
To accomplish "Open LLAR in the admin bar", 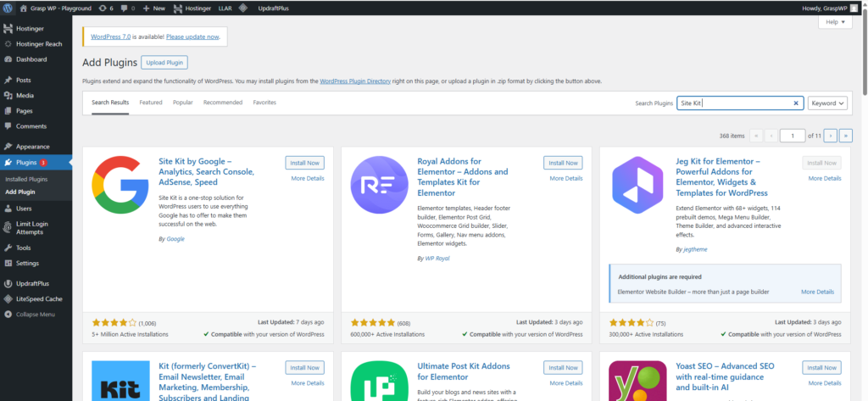I will pos(225,8).
